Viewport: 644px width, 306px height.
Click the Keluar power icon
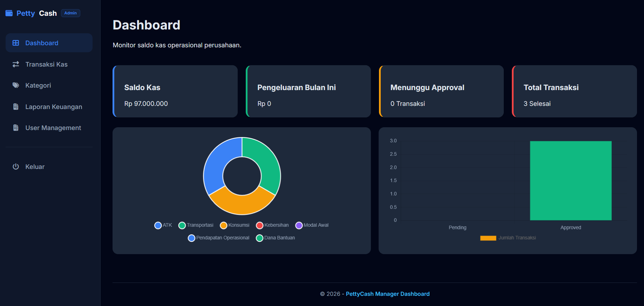[16, 166]
